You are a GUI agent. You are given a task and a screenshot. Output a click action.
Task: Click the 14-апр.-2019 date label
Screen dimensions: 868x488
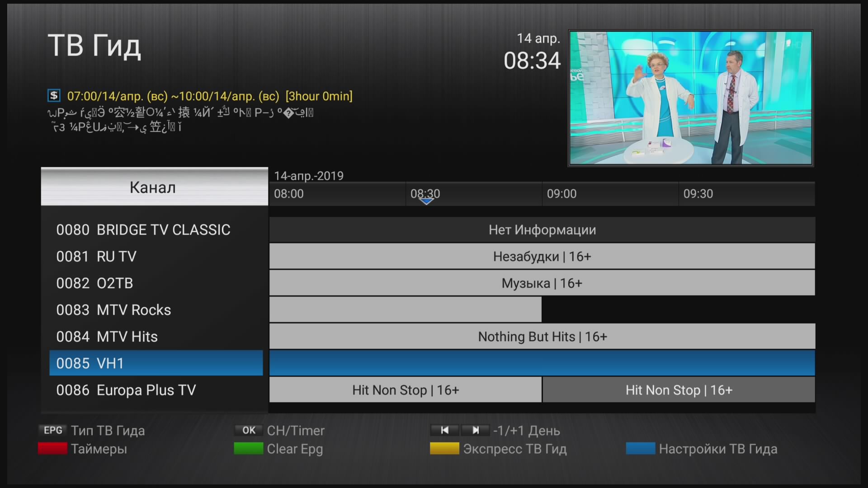309,176
